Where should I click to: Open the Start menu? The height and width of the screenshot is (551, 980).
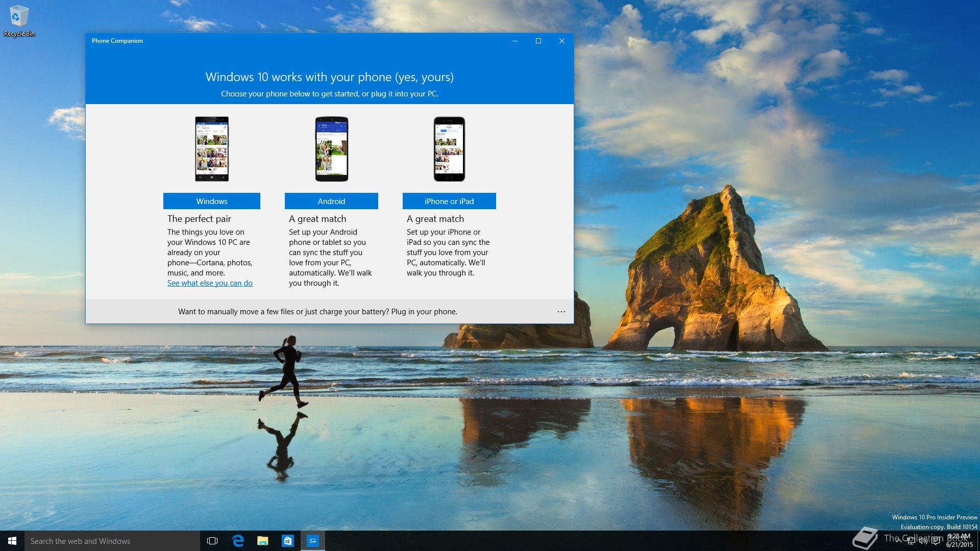(x=12, y=541)
